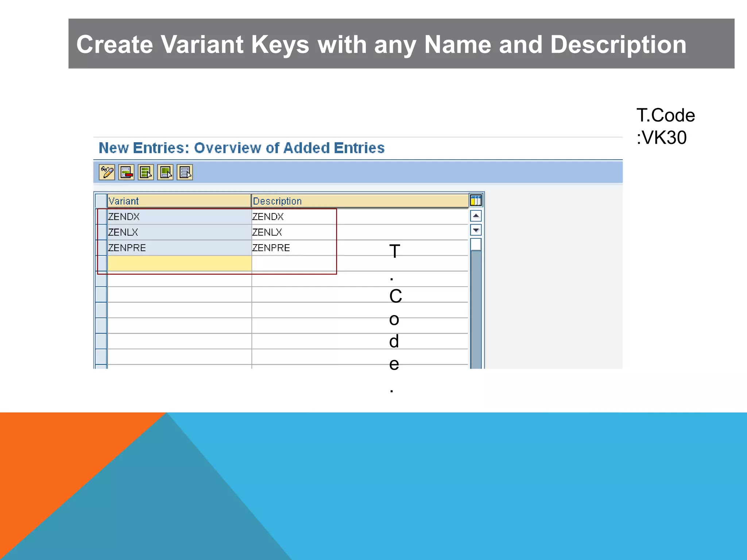Click the Select All toolbar icon

click(146, 172)
